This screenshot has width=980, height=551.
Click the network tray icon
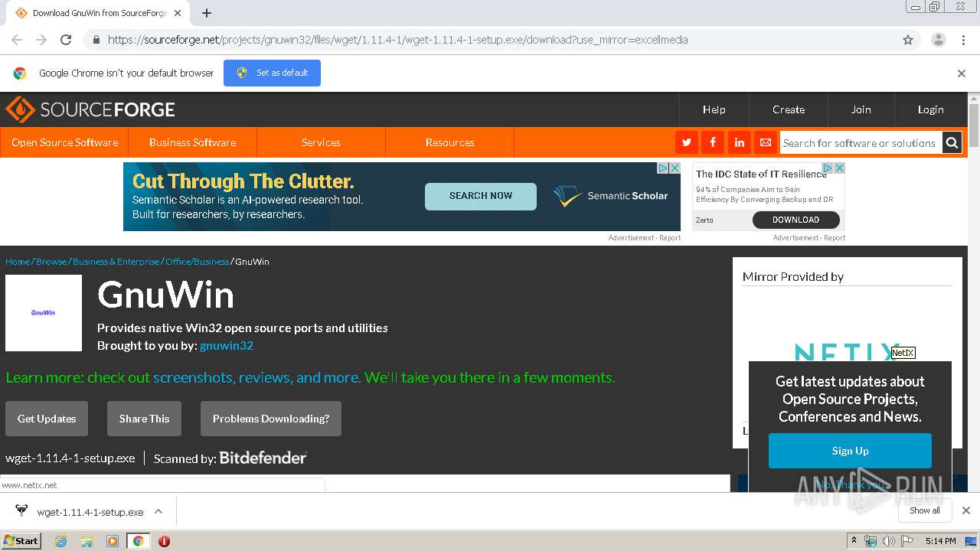point(871,541)
